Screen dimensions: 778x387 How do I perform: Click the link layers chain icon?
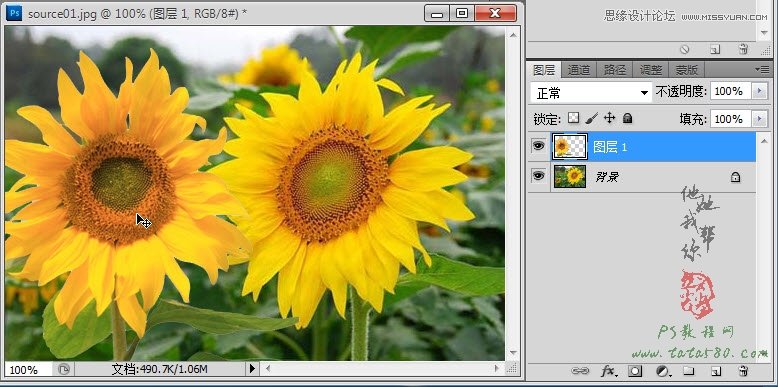(580, 371)
